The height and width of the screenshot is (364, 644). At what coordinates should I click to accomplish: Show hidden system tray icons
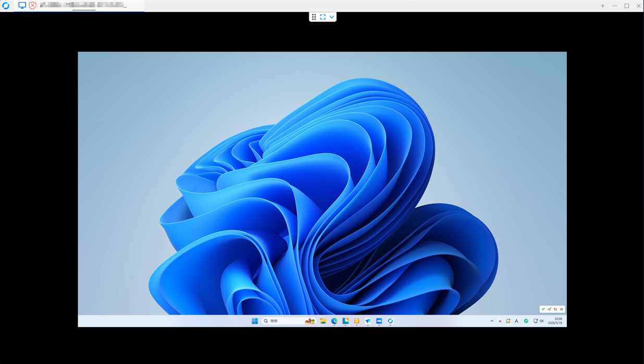(492, 321)
